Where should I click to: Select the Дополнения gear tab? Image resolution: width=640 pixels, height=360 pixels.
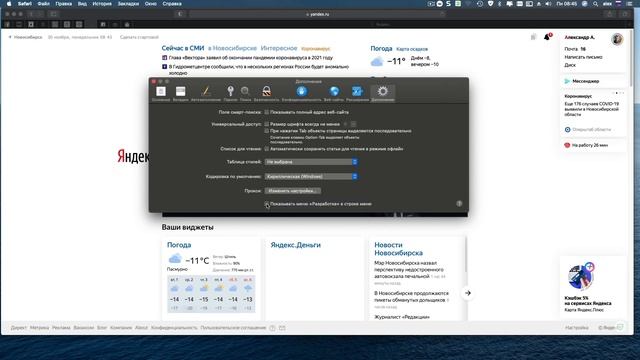click(382, 93)
